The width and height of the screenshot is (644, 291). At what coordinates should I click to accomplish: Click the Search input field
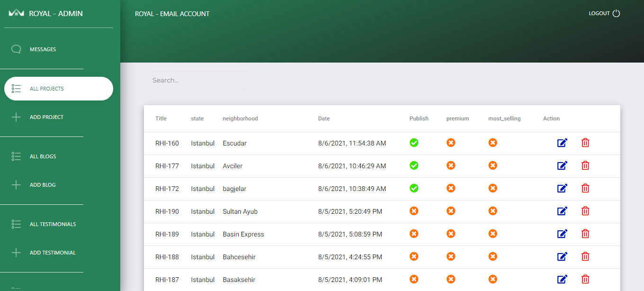[197, 80]
